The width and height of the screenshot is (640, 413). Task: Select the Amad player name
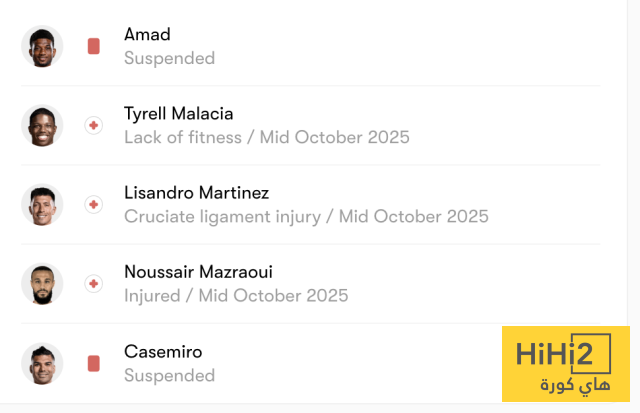pos(147,35)
